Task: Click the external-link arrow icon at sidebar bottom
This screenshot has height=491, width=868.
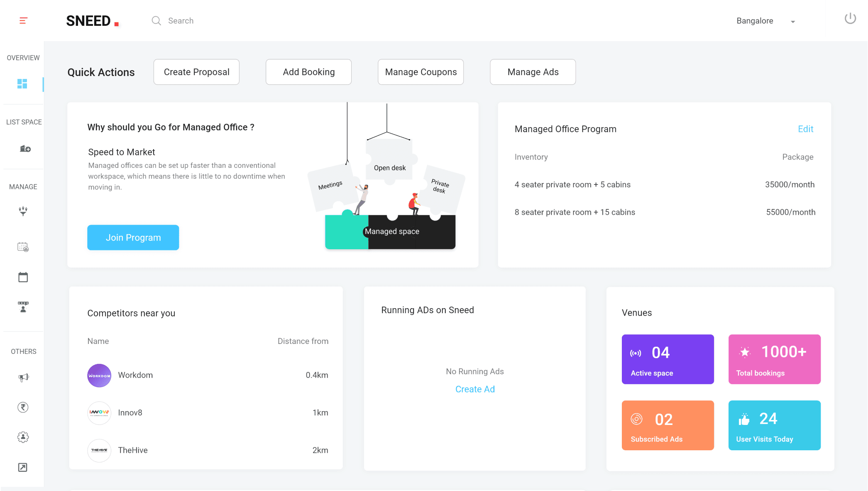Action: [23, 467]
